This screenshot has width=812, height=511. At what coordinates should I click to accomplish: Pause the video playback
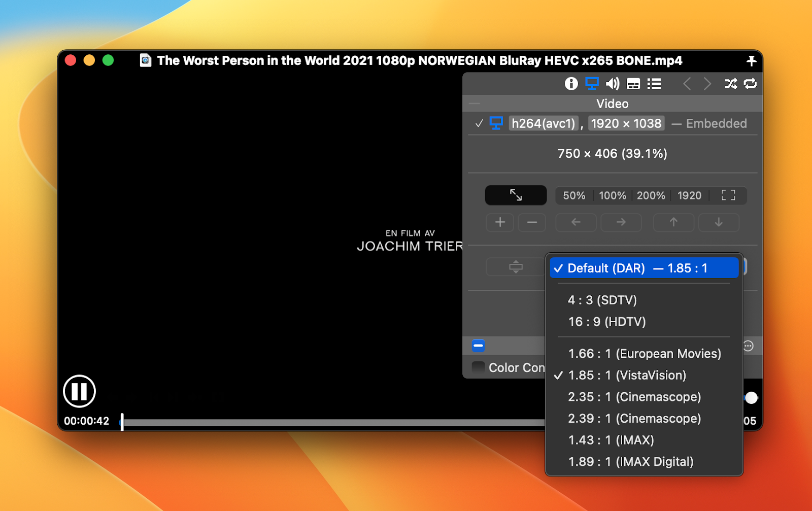pos(79,391)
